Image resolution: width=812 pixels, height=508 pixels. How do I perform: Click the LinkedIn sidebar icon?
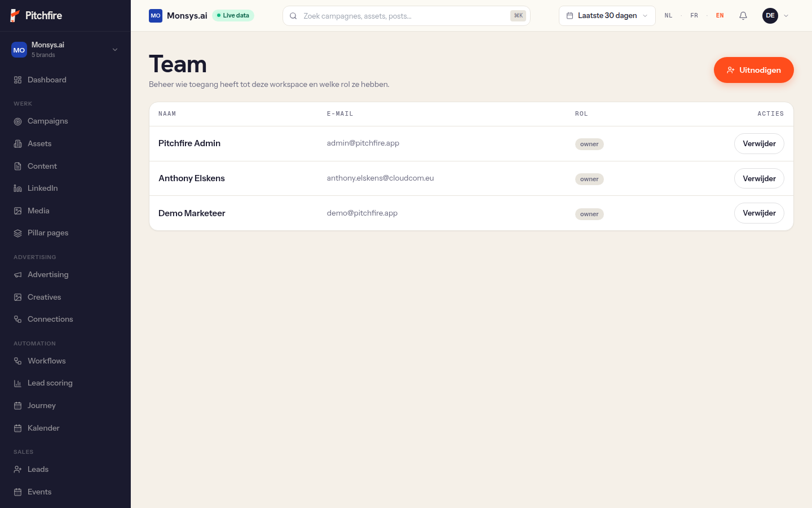[x=17, y=189]
